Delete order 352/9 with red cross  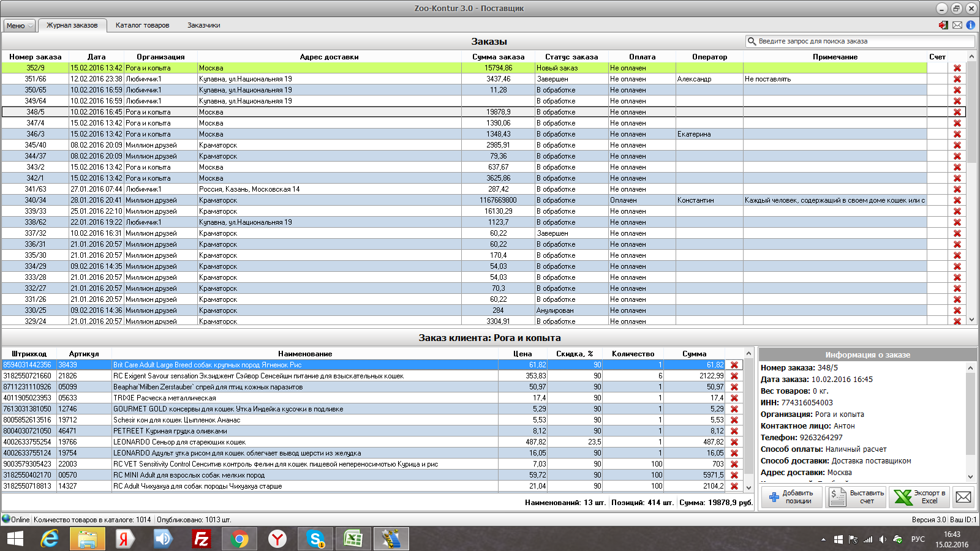[957, 68]
